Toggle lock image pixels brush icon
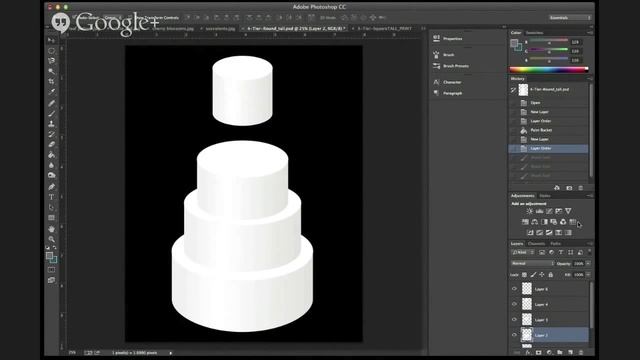Screen dimensions: 640x360 click(x=533, y=275)
